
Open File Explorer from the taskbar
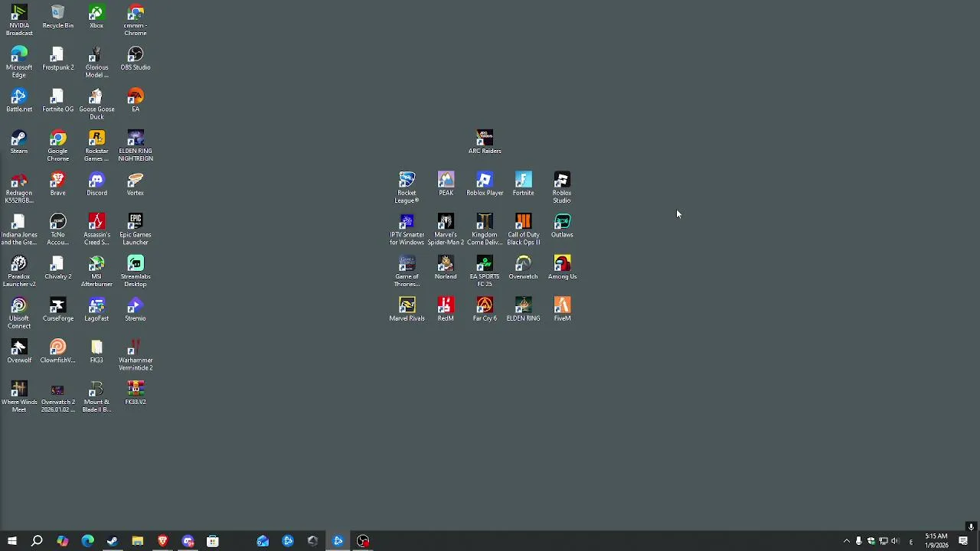[137, 541]
